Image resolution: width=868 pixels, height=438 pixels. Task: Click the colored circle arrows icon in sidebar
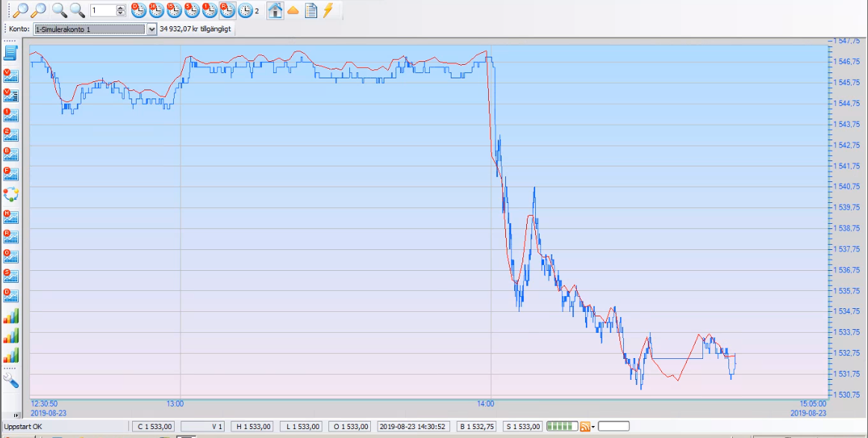point(10,195)
